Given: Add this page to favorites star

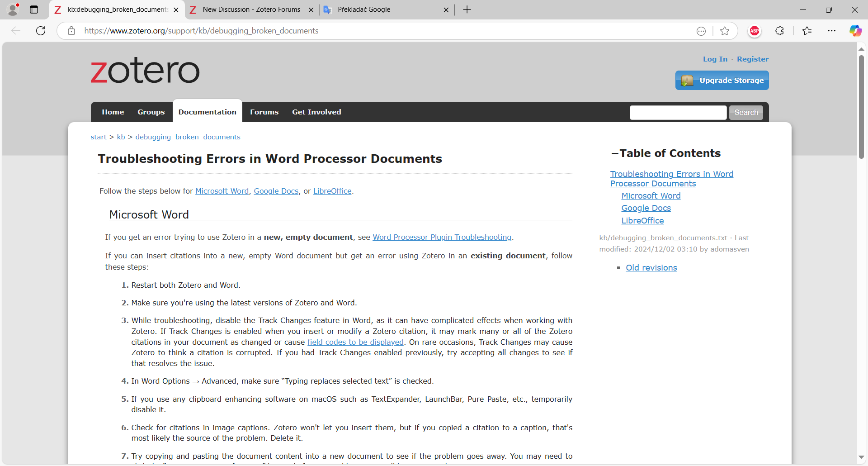Looking at the screenshot, I should click(725, 31).
